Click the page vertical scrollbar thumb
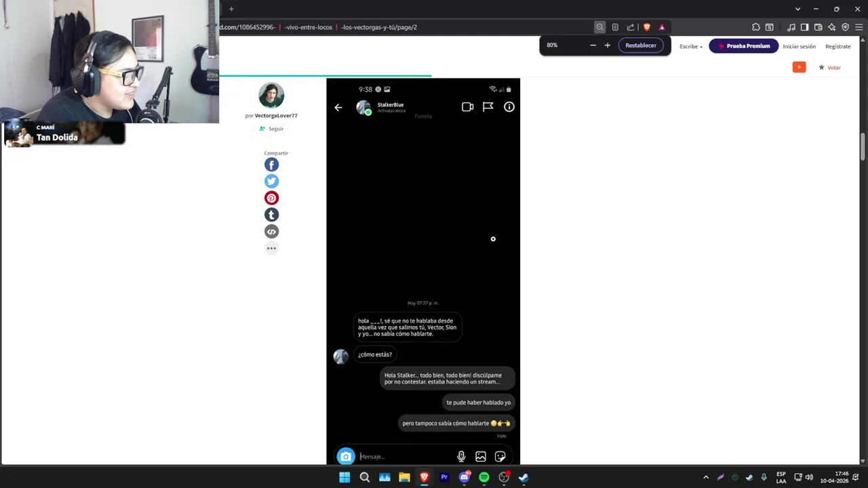Viewport: 868px width, 488px height. pyautogui.click(x=863, y=146)
